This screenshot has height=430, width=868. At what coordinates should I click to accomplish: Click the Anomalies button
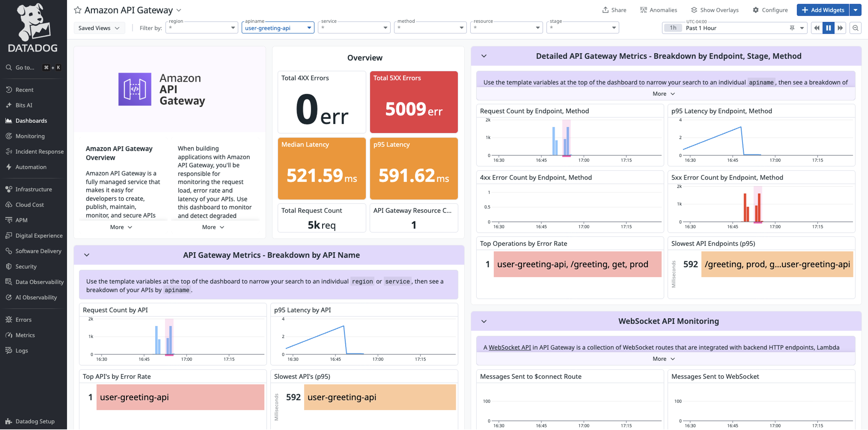pyautogui.click(x=658, y=10)
